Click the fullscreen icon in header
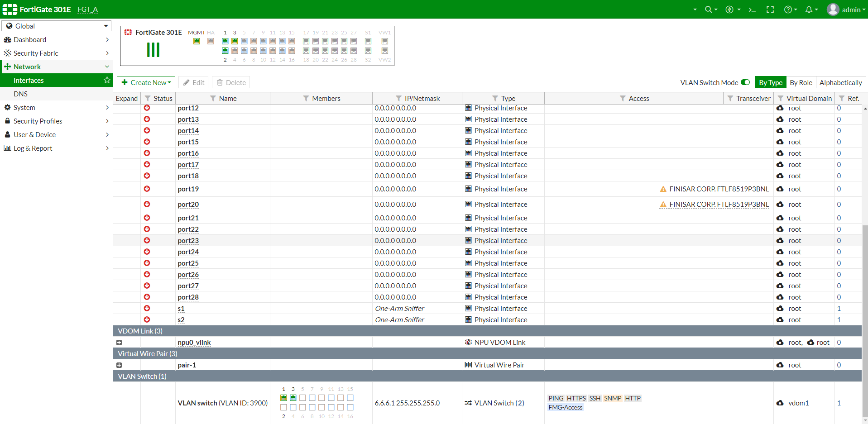Viewport: 868px width, 424px height. point(770,10)
